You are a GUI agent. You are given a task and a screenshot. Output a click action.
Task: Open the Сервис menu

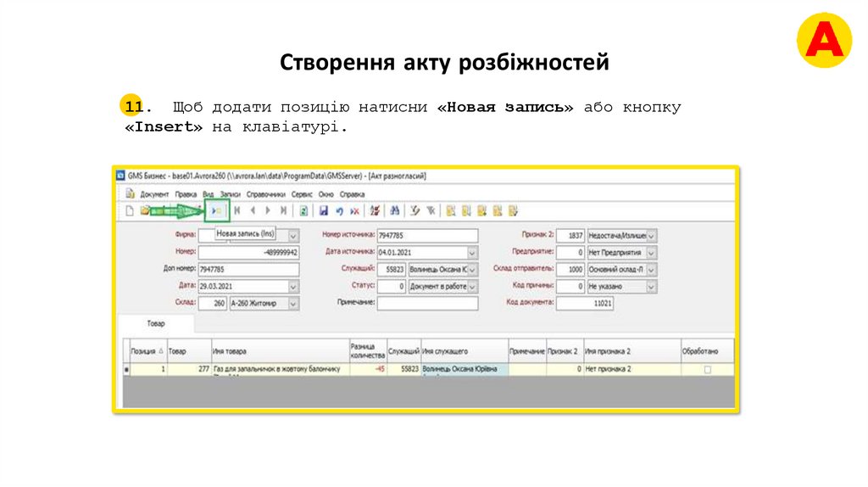click(302, 194)
